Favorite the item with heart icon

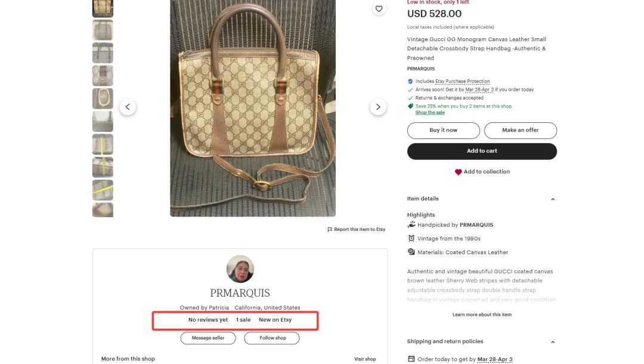379,9
